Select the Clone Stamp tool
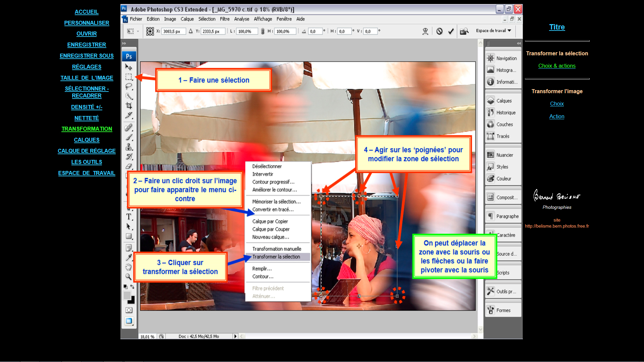This screenshot has width=644, height=362. tap(129, 147)
